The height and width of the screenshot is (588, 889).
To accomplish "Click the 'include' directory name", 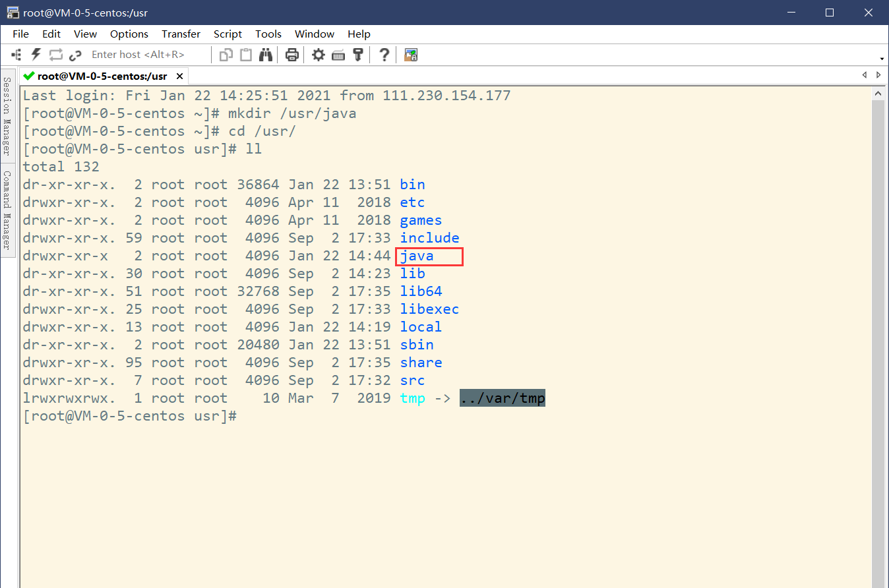I will pyautogui.click(x=430, y=238).
